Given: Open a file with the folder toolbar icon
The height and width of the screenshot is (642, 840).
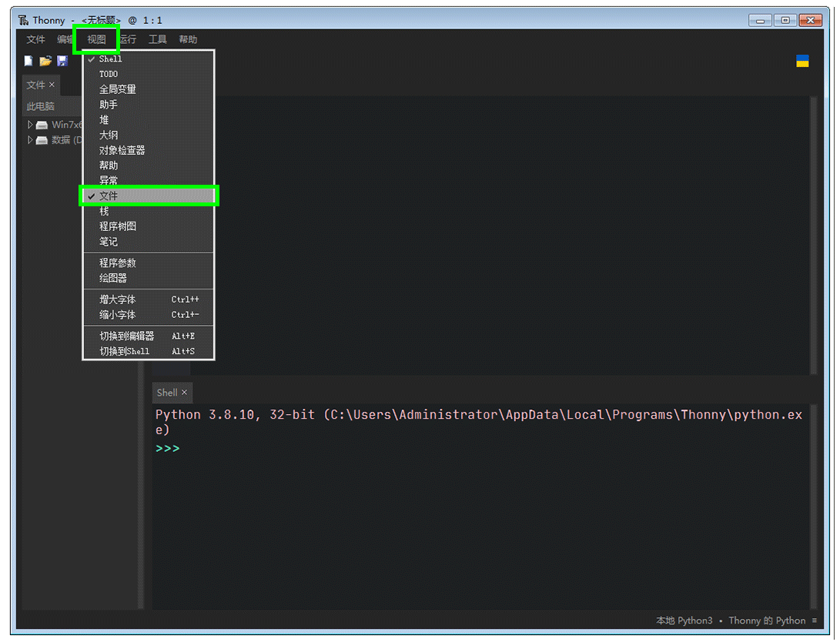Looking at the screenshot, I should pos(45,61).
